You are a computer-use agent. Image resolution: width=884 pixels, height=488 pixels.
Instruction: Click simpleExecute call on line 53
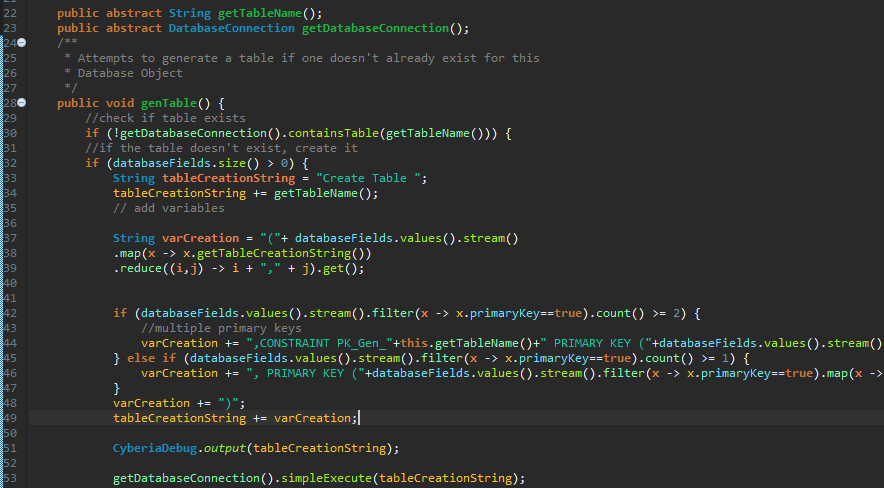coord(326,478)
